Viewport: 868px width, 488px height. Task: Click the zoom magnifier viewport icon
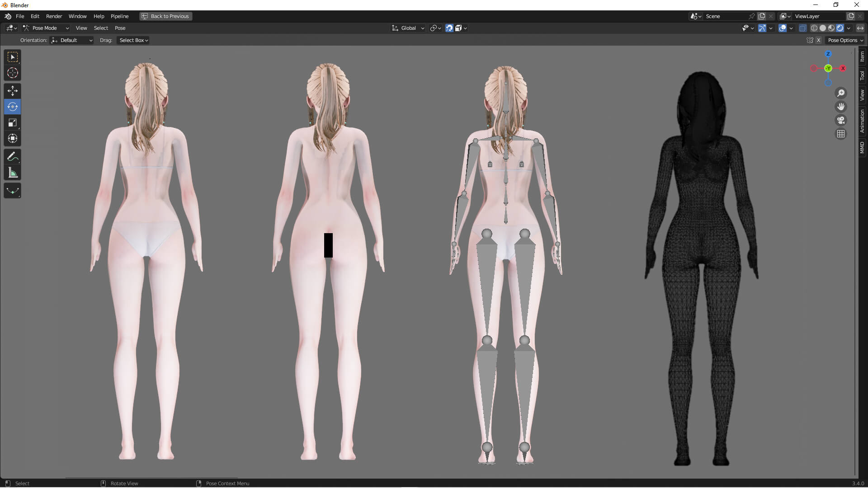[x=841, y=93]
